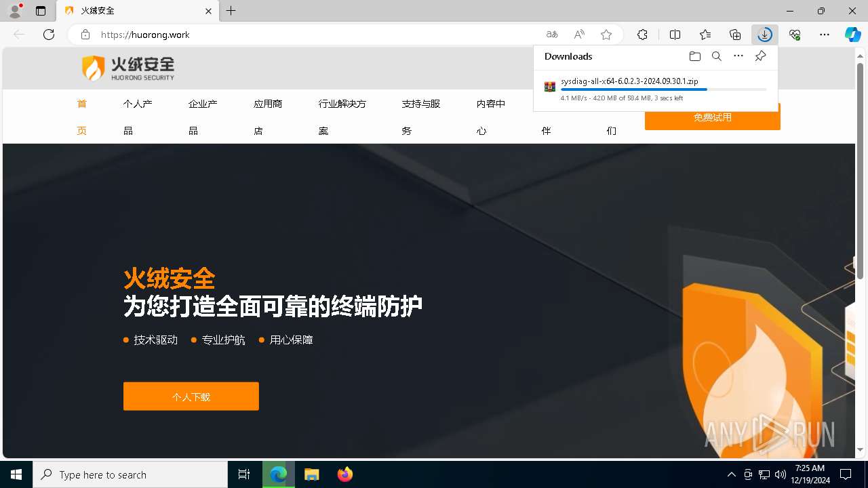Open File Explorer from taskbar
The height and width of the screenshot is (488, 868).
[312, 474]
